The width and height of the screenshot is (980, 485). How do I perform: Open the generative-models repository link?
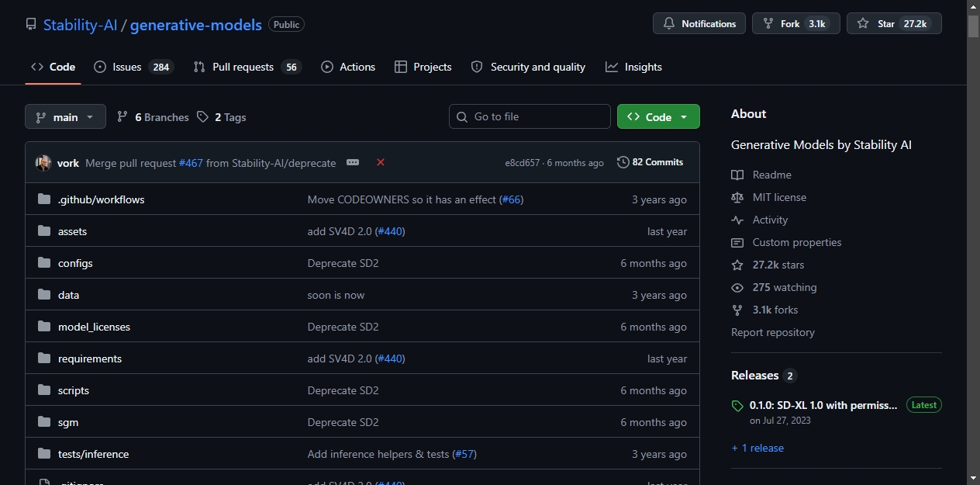pos(195,24)
